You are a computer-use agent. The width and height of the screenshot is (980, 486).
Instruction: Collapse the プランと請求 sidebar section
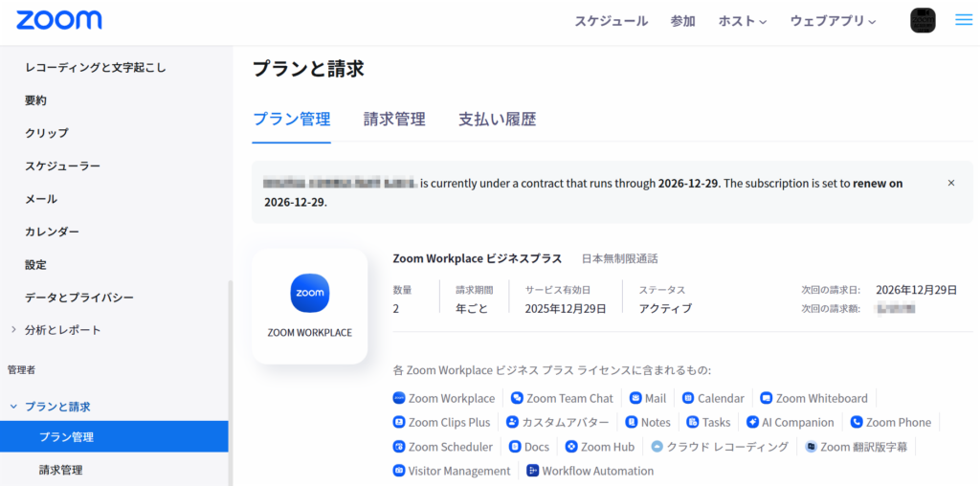click(13, 407)
